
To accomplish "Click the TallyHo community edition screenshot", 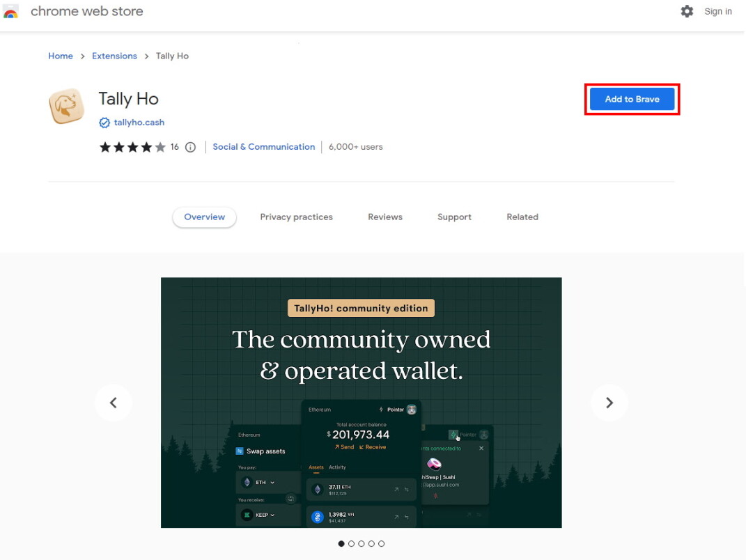I will click(x=361, y=403).
